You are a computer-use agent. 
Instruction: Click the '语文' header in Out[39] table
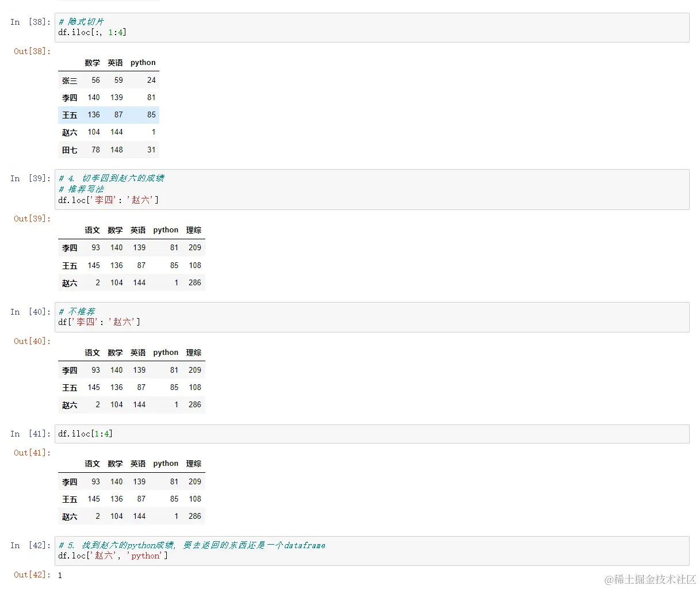(92, 230)
